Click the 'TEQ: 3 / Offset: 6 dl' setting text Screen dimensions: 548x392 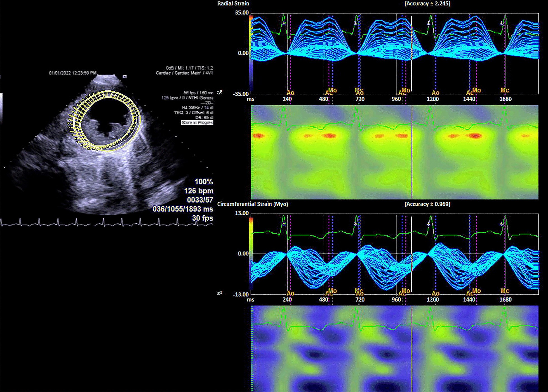click(194, 113)
